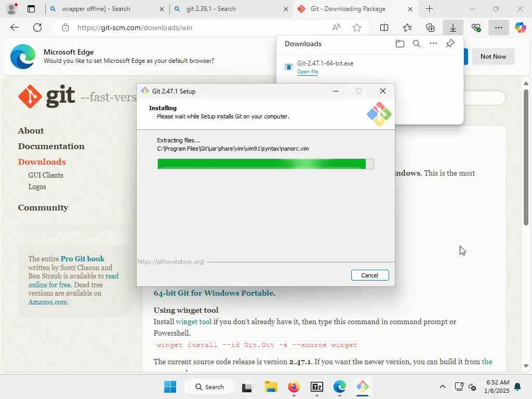The height and width of the screenshot is (399, 532).
Task: Open Task View from the taskbar
Action: 247,387
